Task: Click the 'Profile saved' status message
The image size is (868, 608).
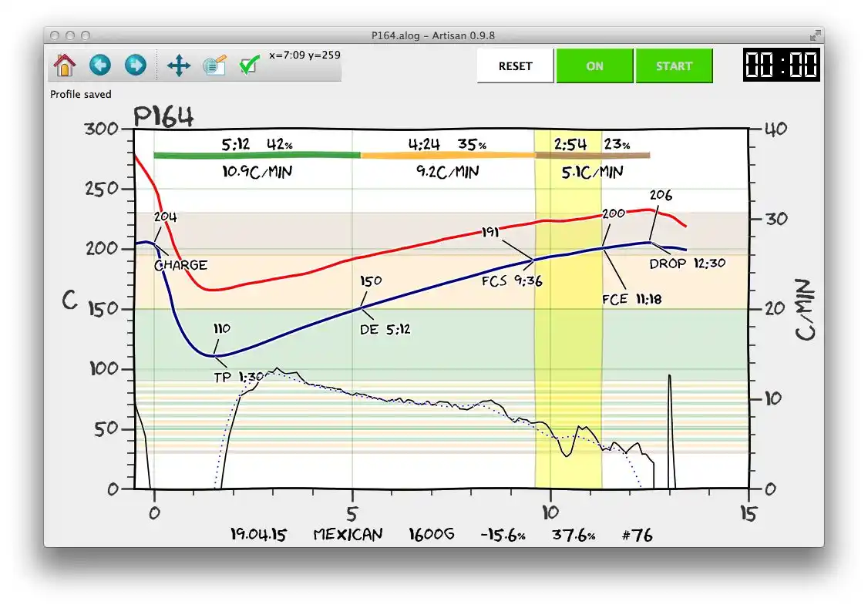Action: coord(81,94)
